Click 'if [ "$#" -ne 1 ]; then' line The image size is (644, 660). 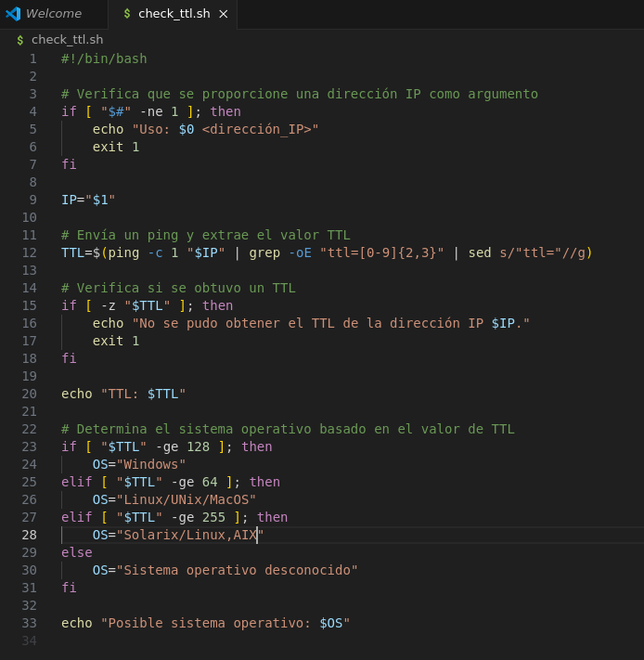point(151,111)
